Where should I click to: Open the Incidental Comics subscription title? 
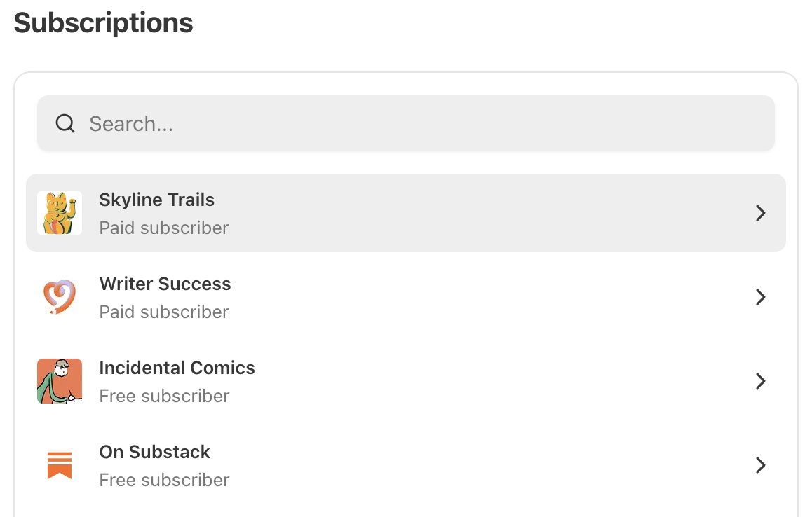coord(177,368)
